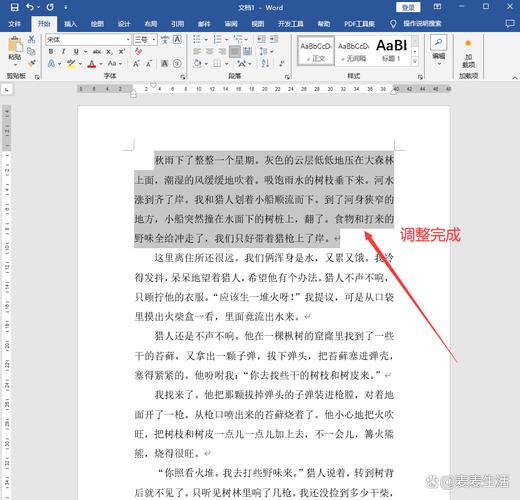The image size is (520, 500).
Task: Open the font name (宋体) dropdown
Action: tap(128, 40)
